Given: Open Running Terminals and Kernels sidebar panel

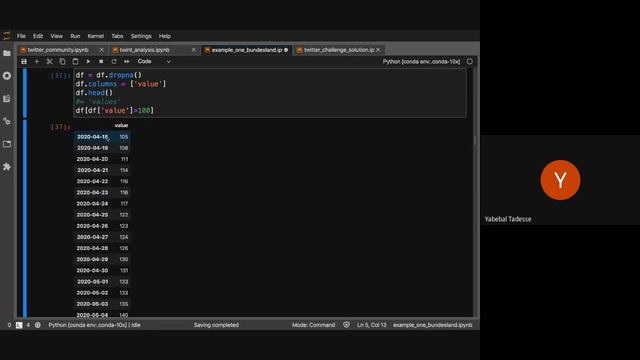Looking at the screenshot, I should click(x=7, y=76).
